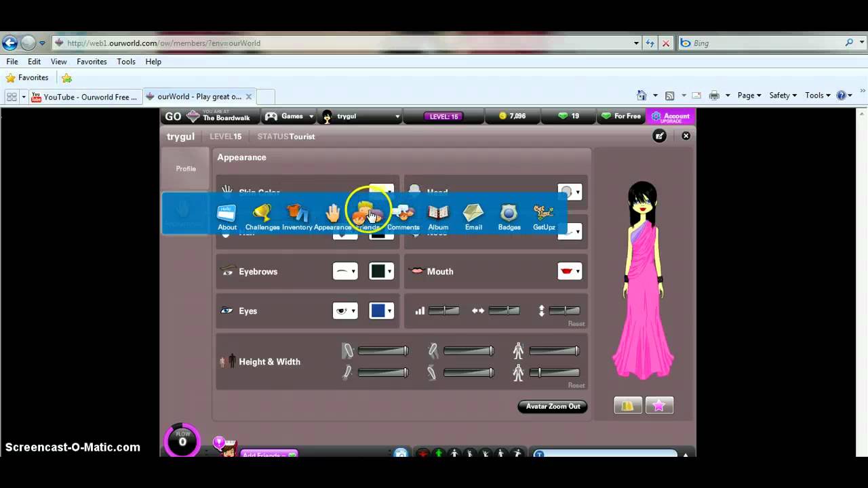
Task: Click the Internet Explorer back button
Action: pos(9,43)
